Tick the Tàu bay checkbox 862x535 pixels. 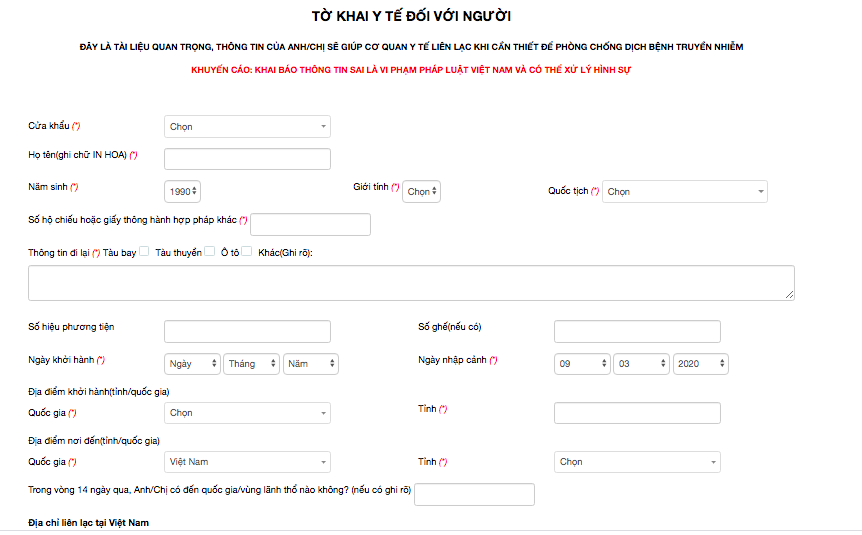(x=145, y=252)
